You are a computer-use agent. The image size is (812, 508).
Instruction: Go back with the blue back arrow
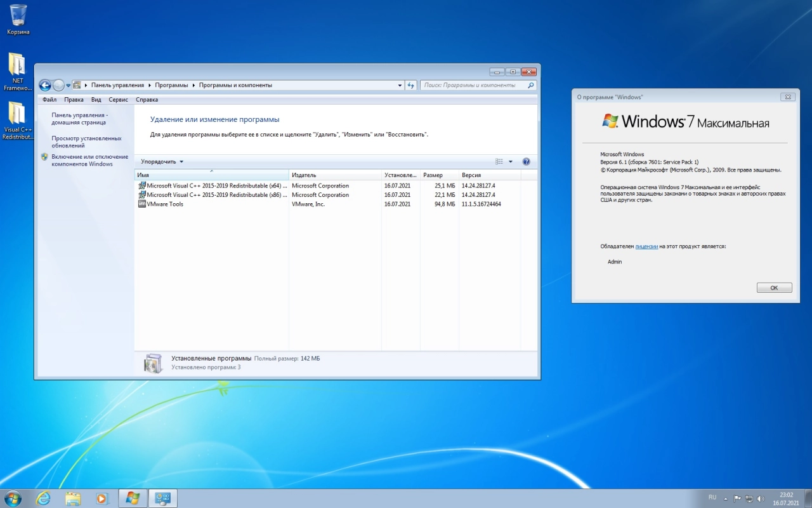click(45, 85)
